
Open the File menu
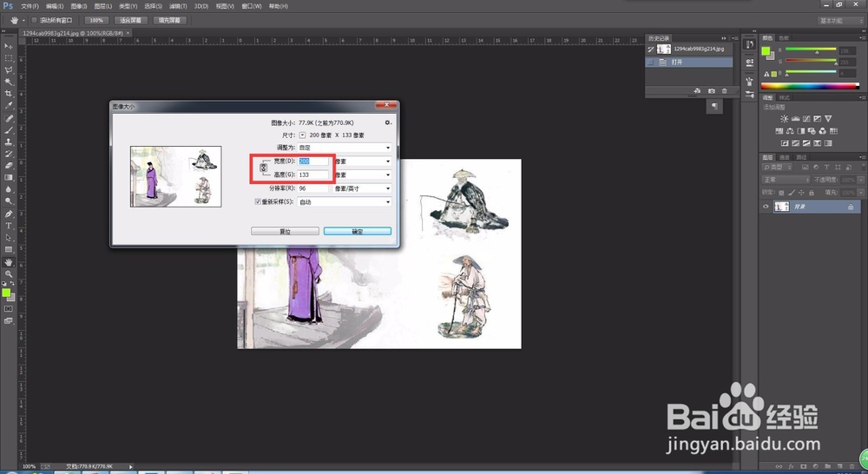coord(30,6)
